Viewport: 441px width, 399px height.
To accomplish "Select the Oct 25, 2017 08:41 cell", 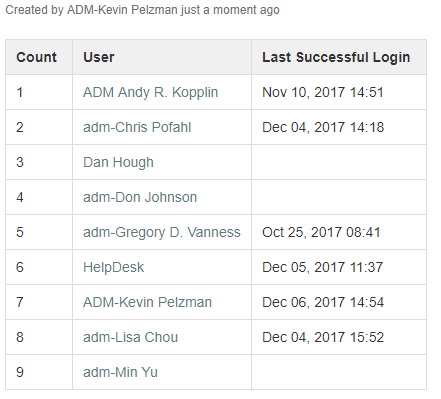I will pos(339,232).
